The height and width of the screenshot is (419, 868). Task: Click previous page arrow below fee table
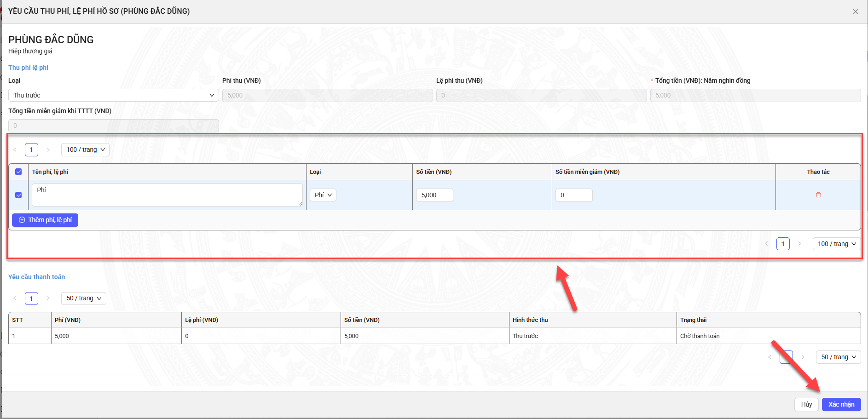[766, 244]
